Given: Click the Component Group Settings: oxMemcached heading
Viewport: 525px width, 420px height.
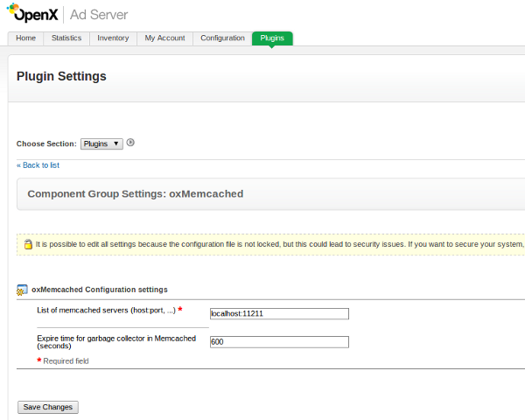Looking at the screenshot, I should pyautogui.click(x=136, y=194).
